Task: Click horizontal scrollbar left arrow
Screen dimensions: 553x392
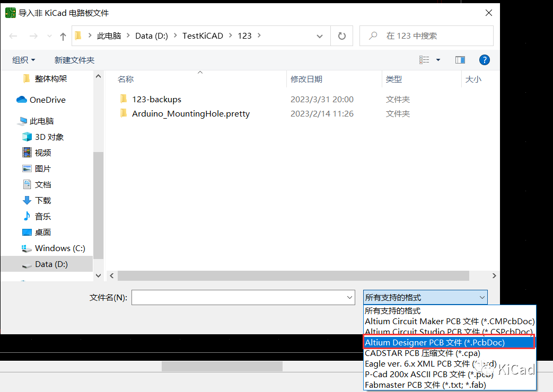Action: [x=112, y=275]
